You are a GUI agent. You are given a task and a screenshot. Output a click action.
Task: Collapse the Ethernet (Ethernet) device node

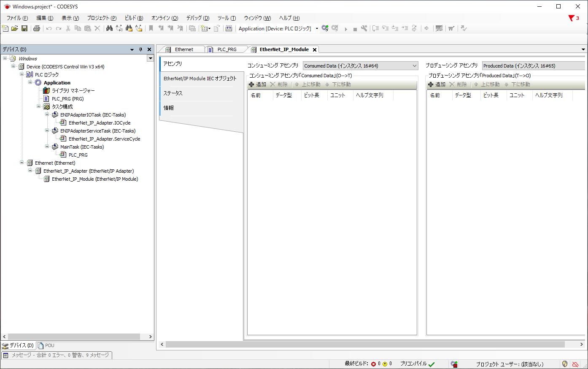22,163
